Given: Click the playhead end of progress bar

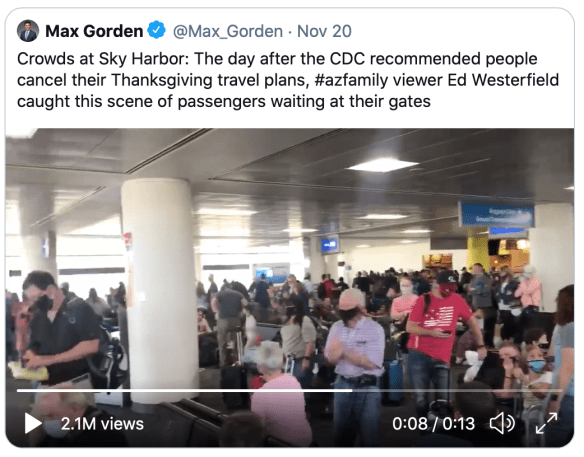Looking at the screenshot, I should point(352,391).
